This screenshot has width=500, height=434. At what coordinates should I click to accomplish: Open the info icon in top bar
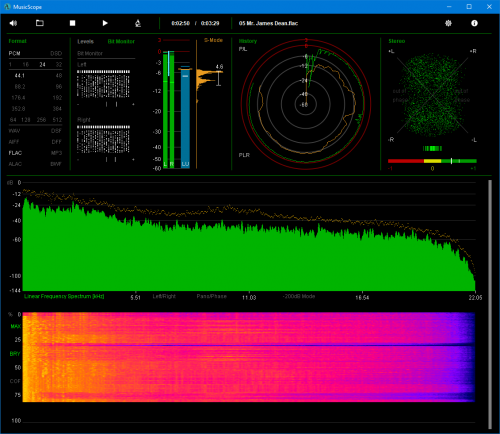tap(474, 23)
